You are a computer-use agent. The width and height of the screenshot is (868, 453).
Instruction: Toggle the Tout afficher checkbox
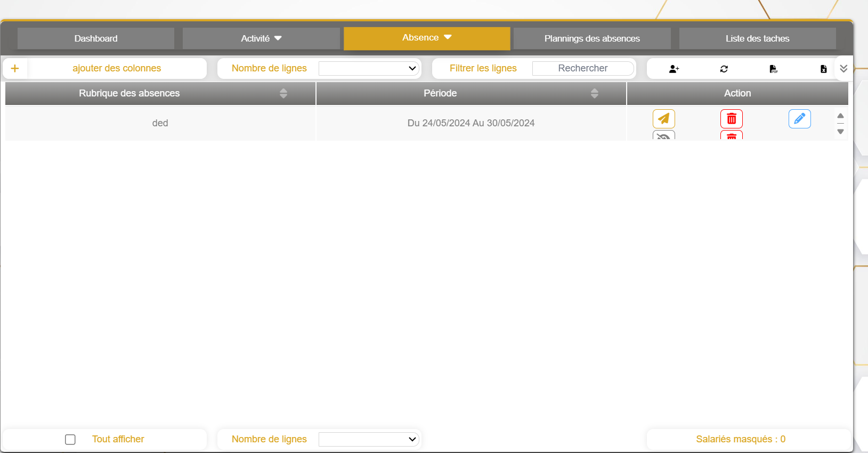coord(70,440)
